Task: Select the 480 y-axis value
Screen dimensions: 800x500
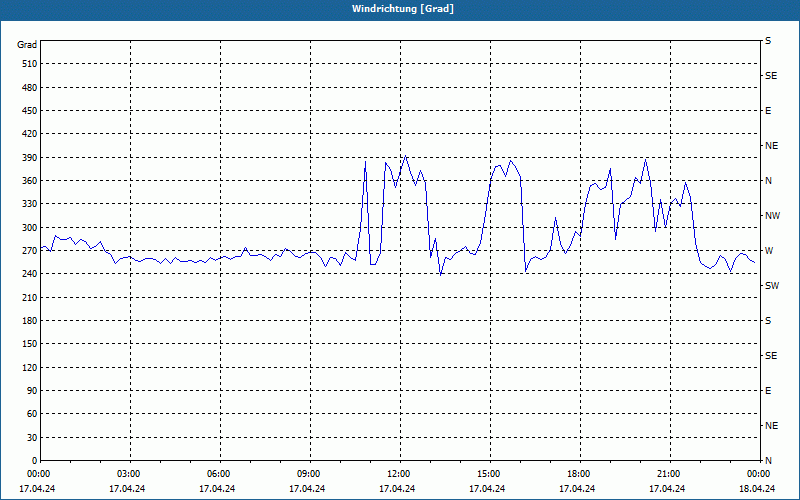Action: point(30,87)
